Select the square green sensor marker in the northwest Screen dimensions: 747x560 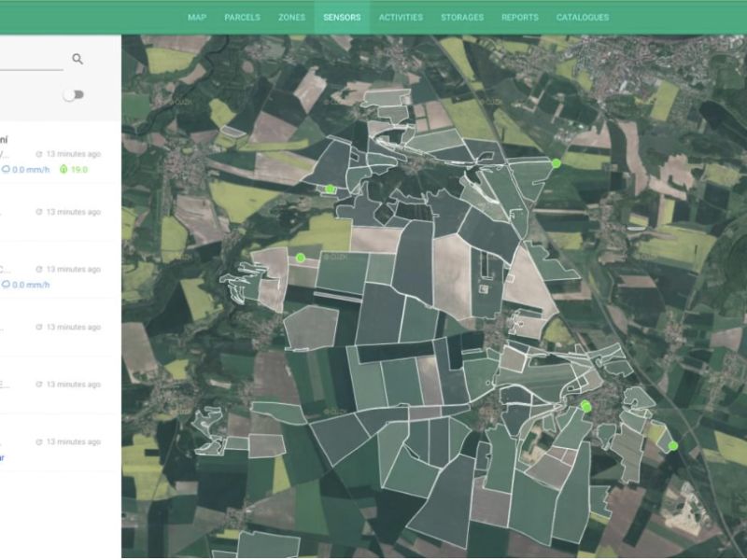[330, 189]
